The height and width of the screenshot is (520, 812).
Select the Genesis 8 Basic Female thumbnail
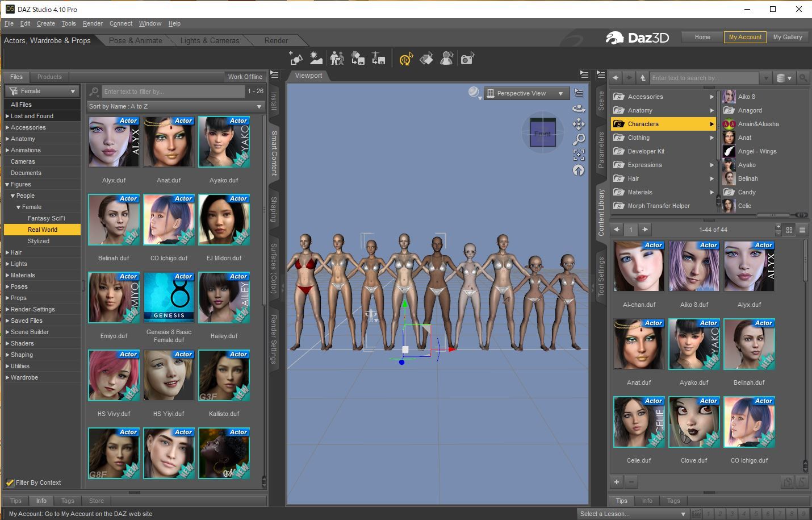[x=169, y=297]
